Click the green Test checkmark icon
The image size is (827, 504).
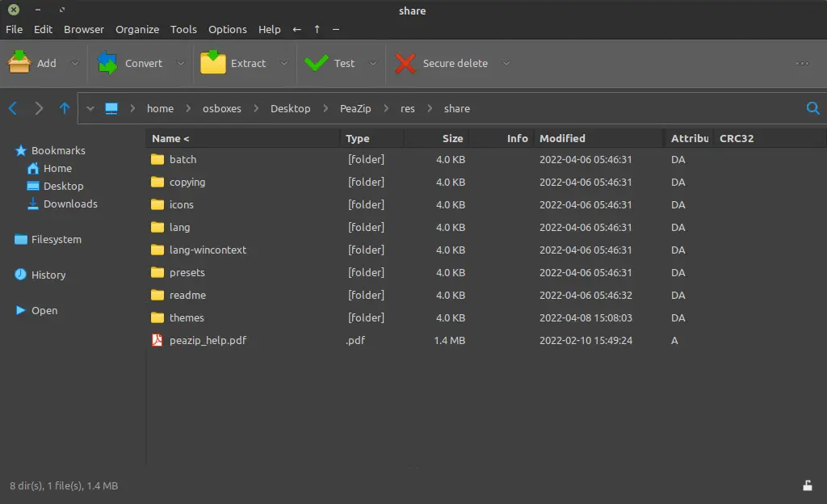(317, 63)
